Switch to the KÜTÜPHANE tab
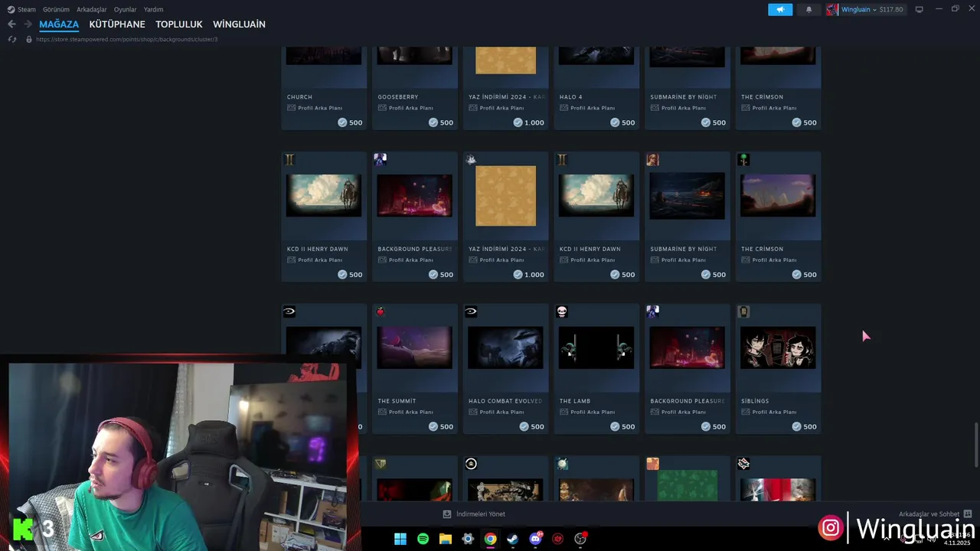980x551 pixels. click(x=117, y=24)
